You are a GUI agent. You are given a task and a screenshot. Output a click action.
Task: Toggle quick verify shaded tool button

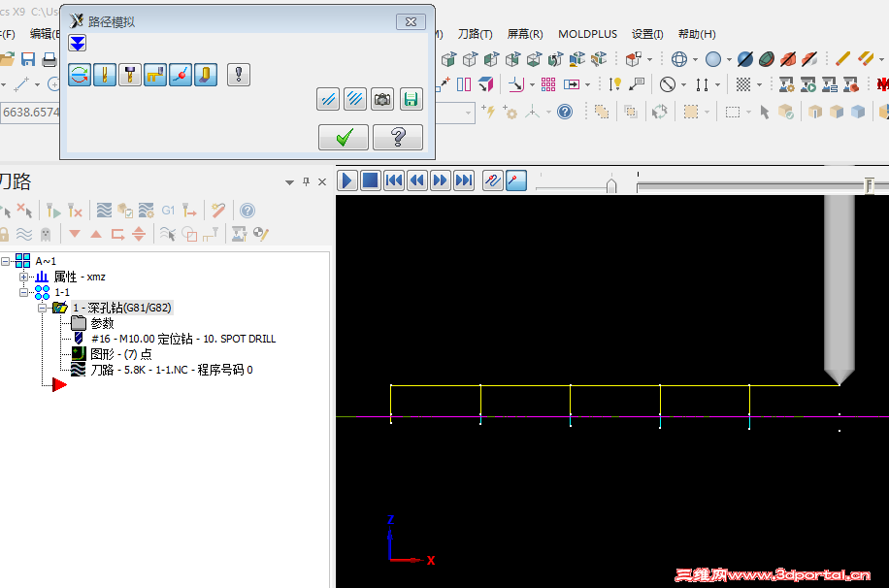point(206,75)
